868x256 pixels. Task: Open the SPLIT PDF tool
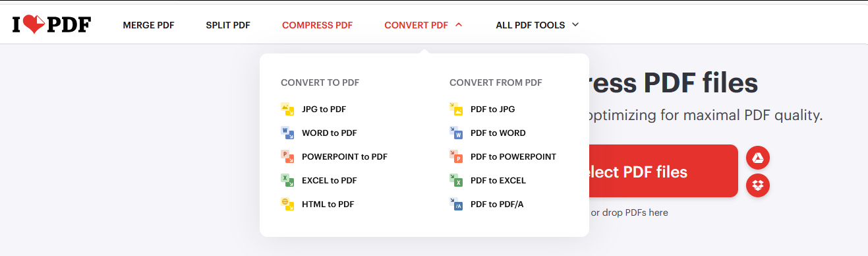pyautogui.click(x=228, y=25)
